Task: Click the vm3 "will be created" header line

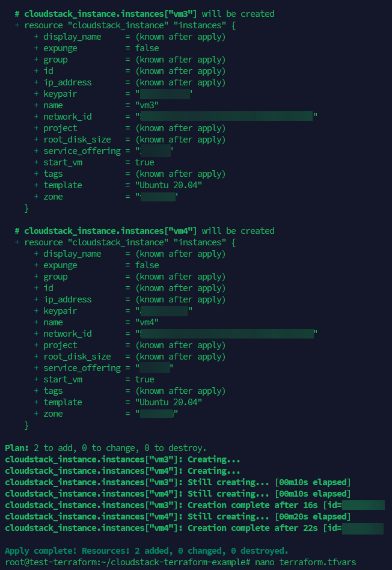Action: [x=144, y=14]
